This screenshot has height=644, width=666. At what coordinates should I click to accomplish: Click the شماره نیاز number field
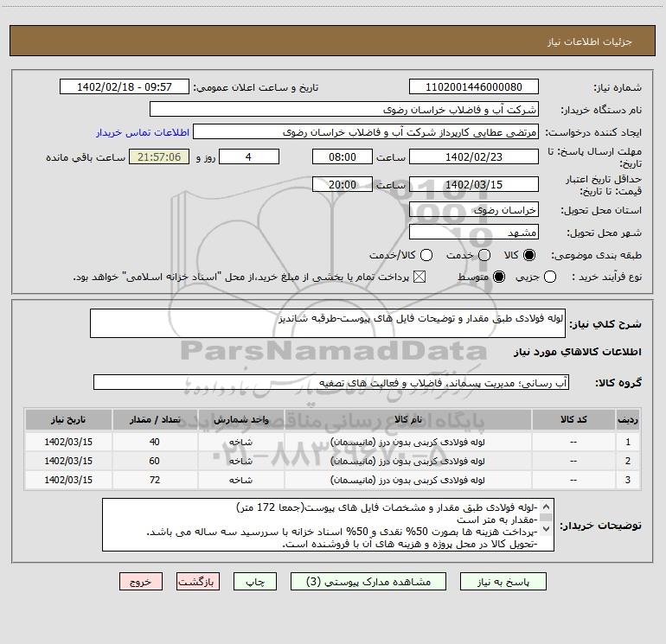(474, 87)
